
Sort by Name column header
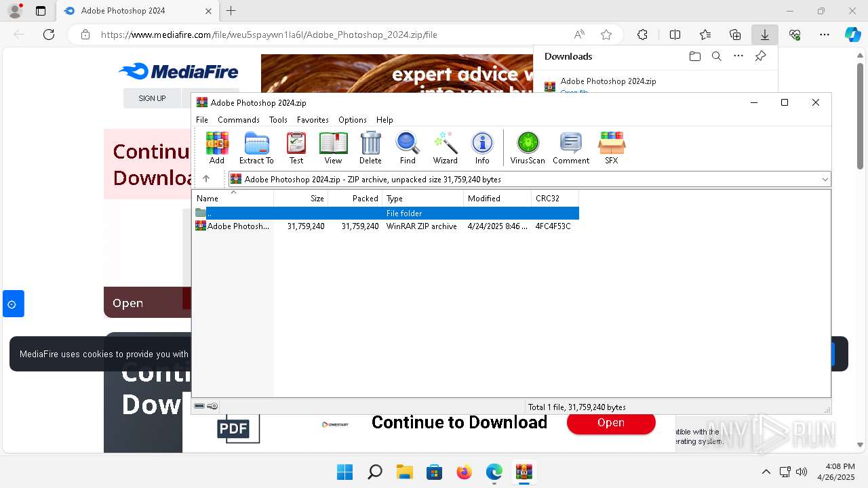233,199
